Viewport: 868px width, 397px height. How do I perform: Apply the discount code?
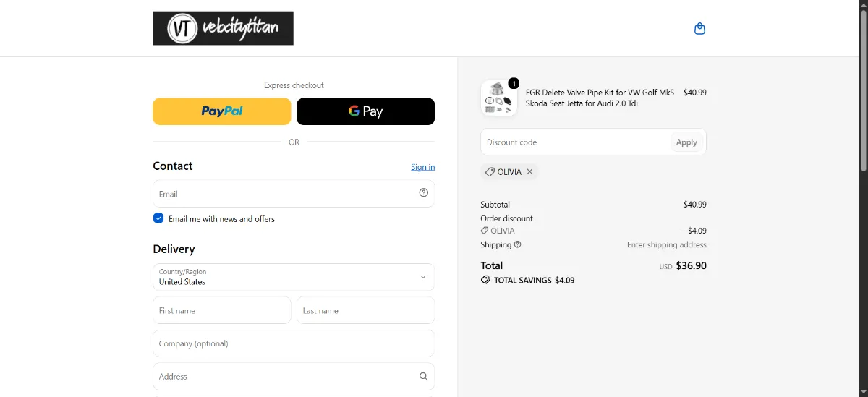686,142
